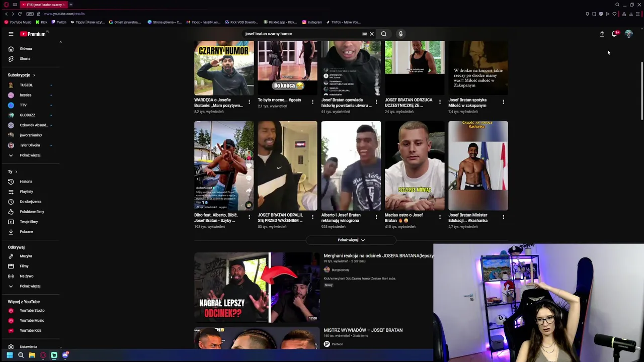Open the YouTube hamburger guide menu
Image resolution: width=644 pixels, height=362 pixels.
point(11,34)
